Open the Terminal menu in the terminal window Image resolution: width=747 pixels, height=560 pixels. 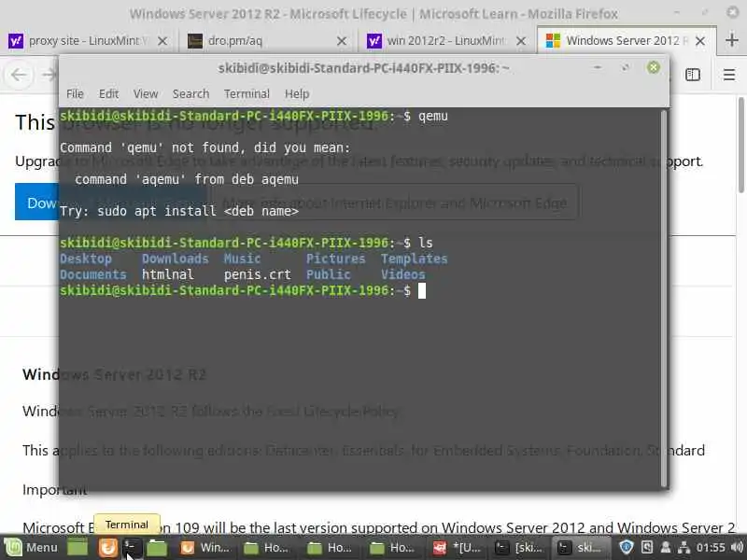[247, 94]
